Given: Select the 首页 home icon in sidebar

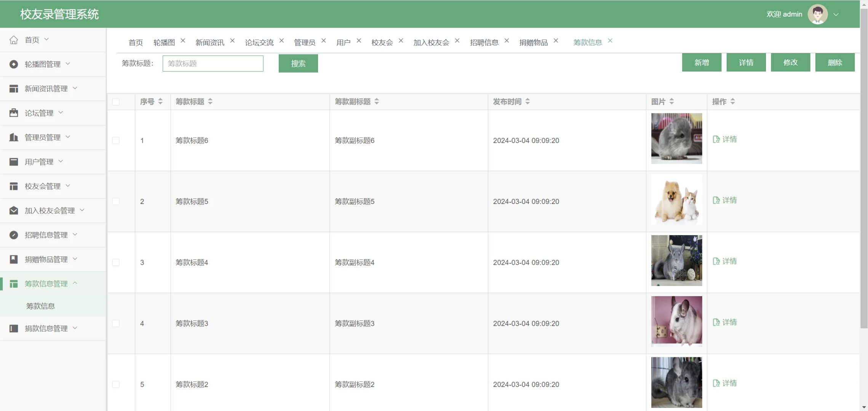Looking at the screenshot, I should point(14,40).
